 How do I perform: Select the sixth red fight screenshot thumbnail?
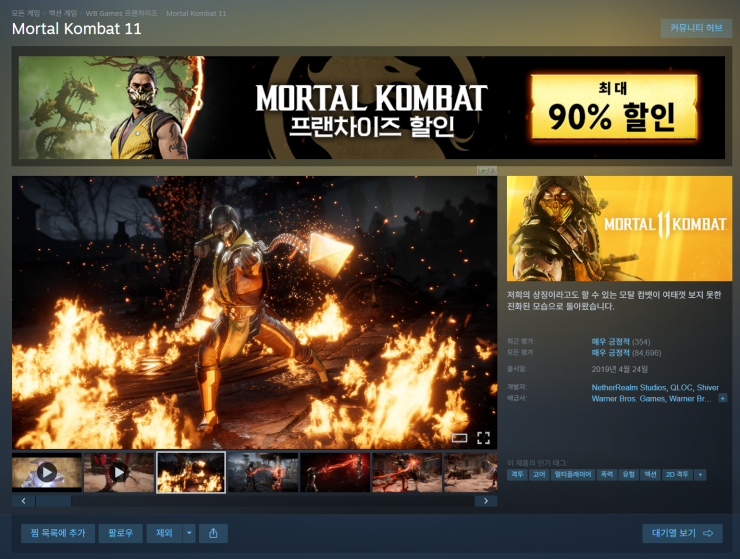[x=407, y=472]
